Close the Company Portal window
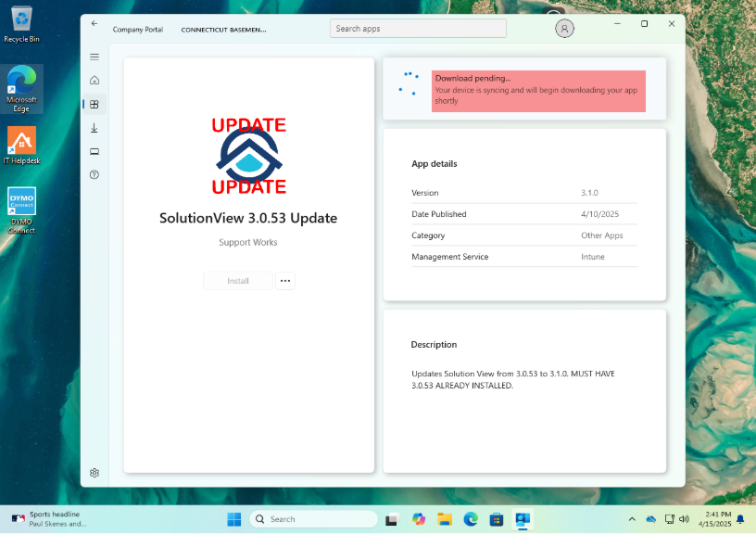The image size is (756, 534). point(671,23)
